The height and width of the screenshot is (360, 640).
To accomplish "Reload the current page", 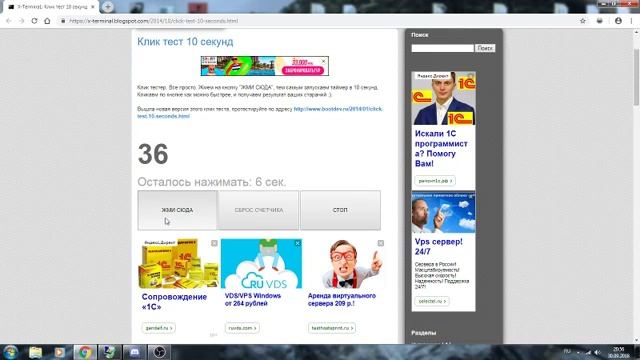I will coord(34,21).
